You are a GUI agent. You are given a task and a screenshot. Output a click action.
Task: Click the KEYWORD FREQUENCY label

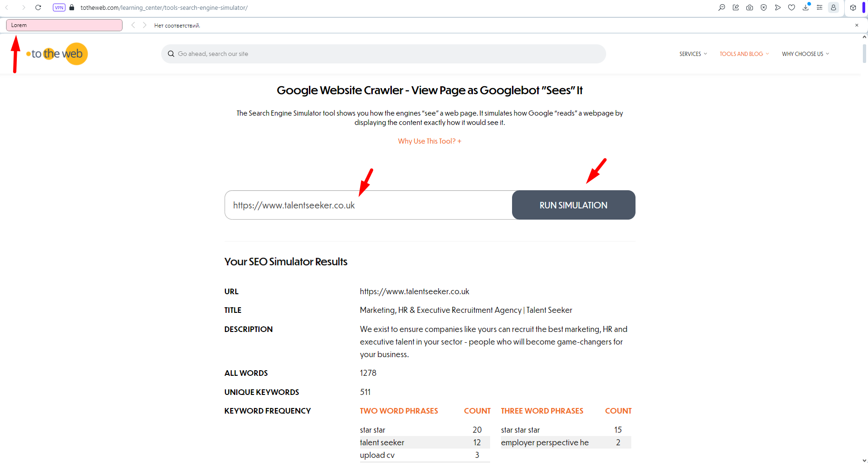(x=267, y=411)
